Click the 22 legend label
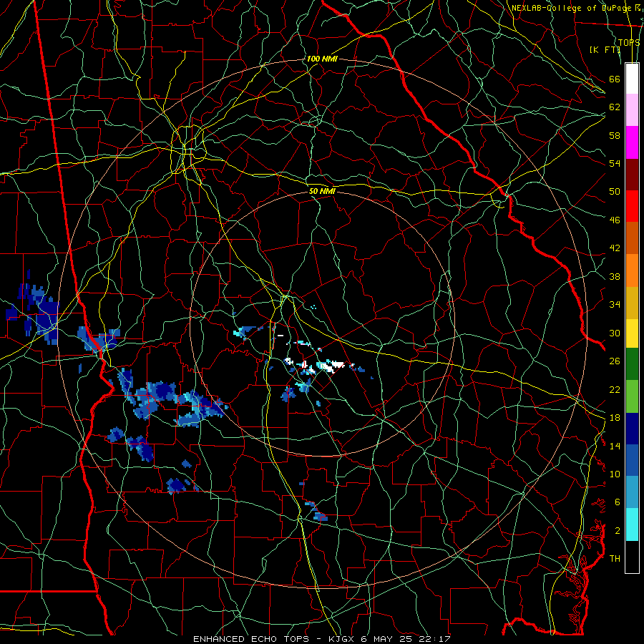The height and width of the screenshot is (644, 644). click(615, 389)
